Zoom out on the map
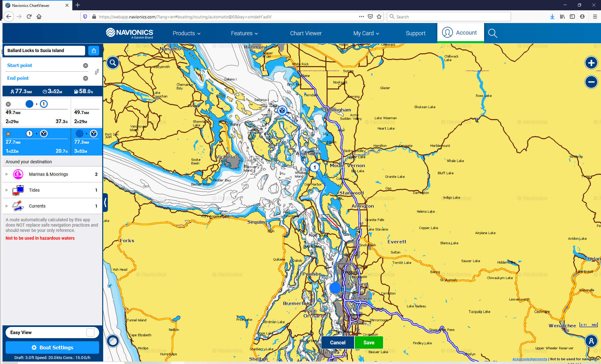This screenshot has height=364, width=601. coord(591,82)
